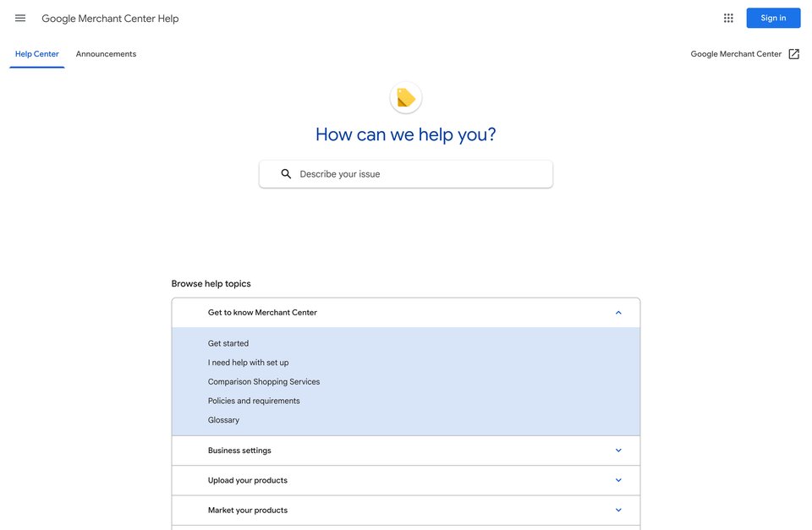Click the magnifier search icon

(286, 174)
